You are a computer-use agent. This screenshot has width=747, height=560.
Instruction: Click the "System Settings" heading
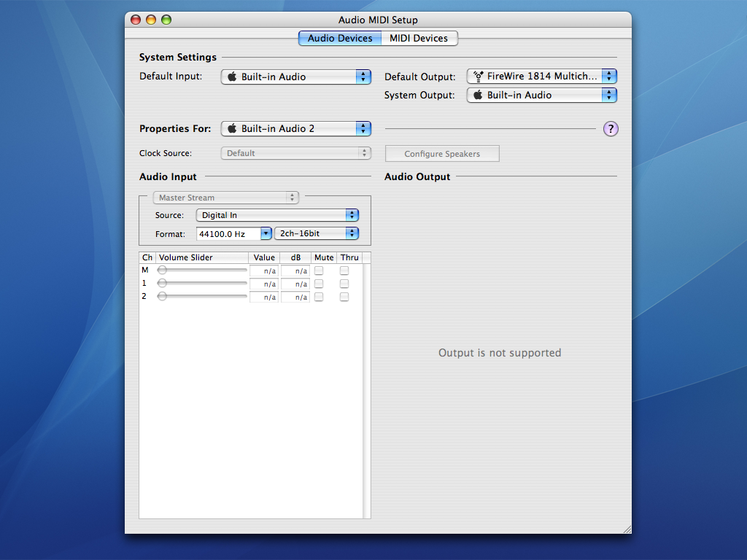click(x=178, y=57)
